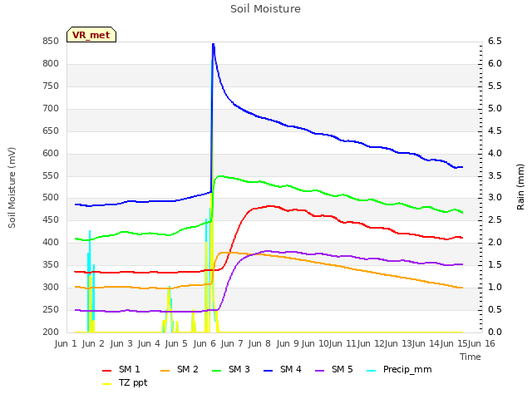Click the 0.0 rain axis value
This screenshot has height=399, width=532.
[495, 332]
